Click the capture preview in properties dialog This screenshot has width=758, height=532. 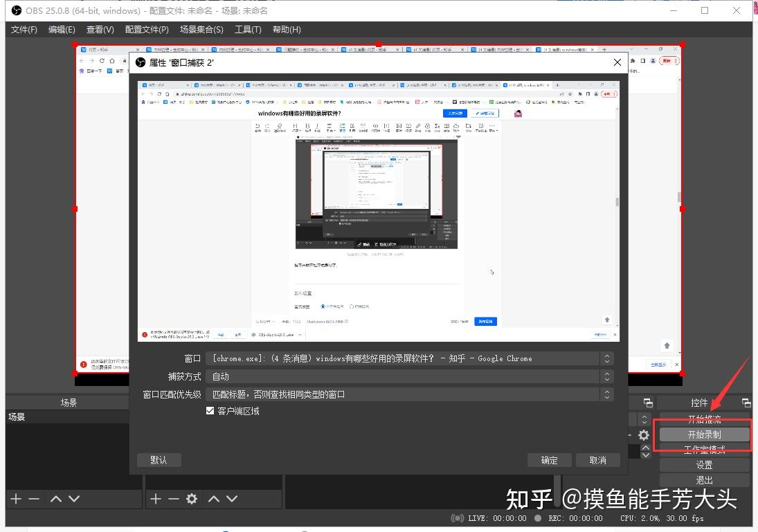tap(379, 211)
